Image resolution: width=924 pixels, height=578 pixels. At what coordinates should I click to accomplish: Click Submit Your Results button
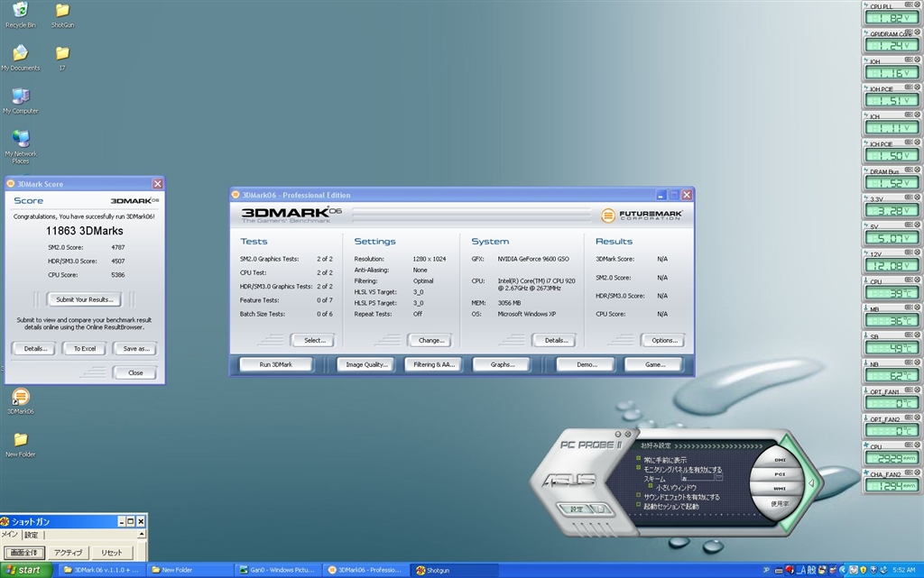[84, 299]
